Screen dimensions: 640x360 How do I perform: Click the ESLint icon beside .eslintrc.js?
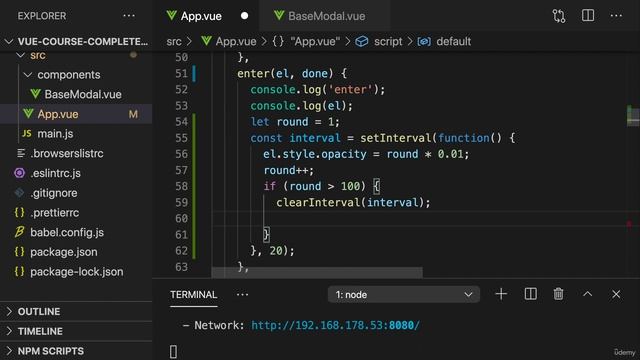(x=19, y=173)
